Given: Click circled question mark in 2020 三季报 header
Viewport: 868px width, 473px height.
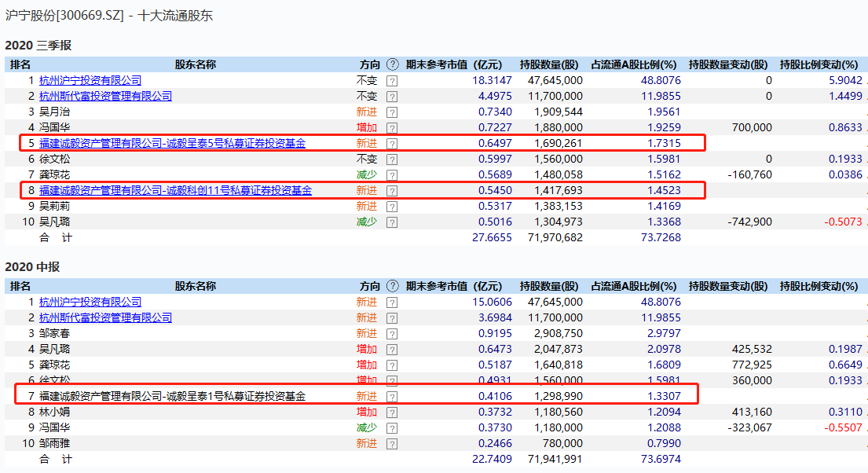Looking at the screenshot, I should click(393, 64).
